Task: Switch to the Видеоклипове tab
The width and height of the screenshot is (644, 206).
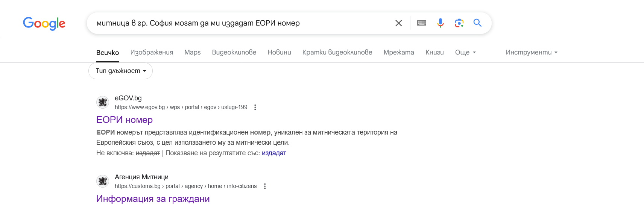Action: [234, 52]
